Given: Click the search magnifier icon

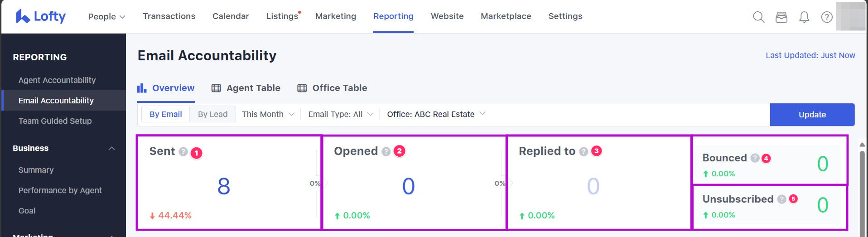Looking at the screenshot, I should click(x=758, y=17).
